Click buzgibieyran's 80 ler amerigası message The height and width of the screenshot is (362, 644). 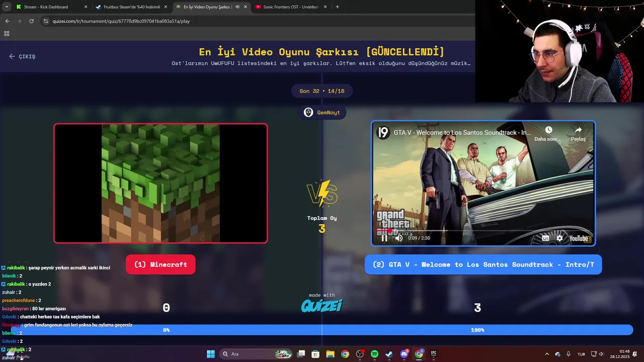tap(34, 309)
